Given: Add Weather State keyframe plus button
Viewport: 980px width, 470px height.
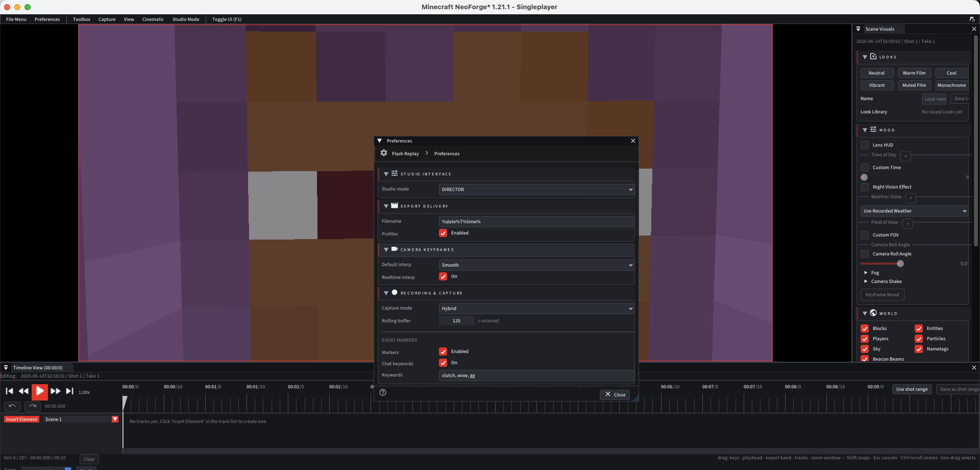Looking at the screenshot, I should coord(911,198).
